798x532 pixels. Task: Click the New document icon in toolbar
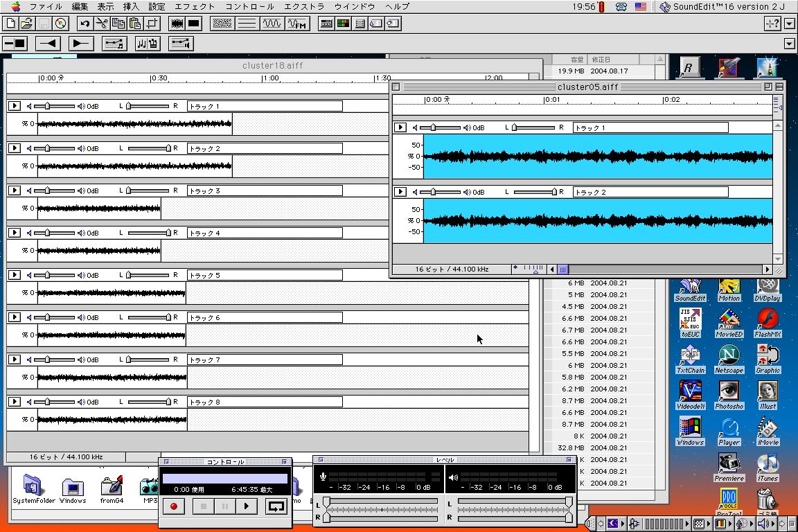[x=10, y=24]
